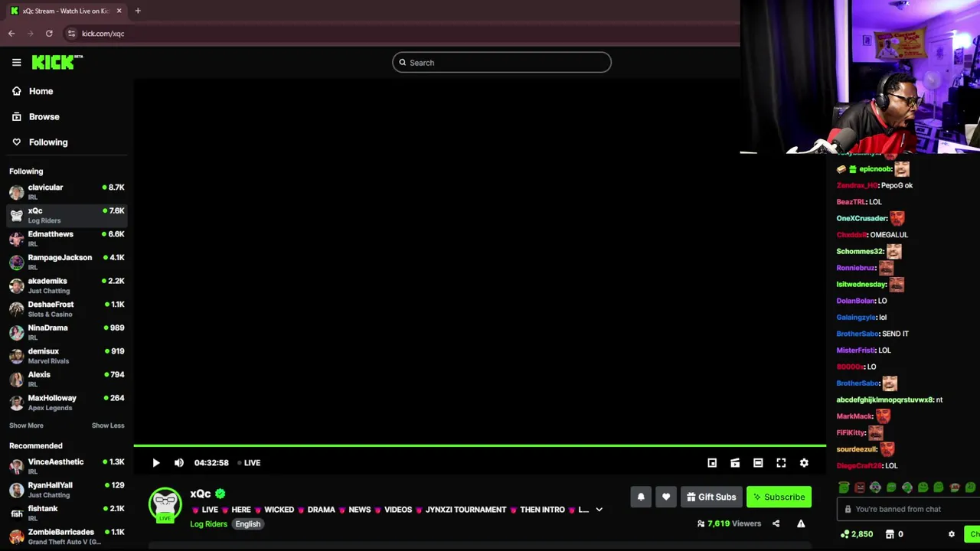Enter fullscreen video mode

tap(781, 463)
